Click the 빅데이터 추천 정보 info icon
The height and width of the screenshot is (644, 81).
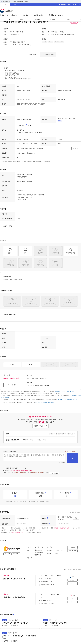pos(14,614)
